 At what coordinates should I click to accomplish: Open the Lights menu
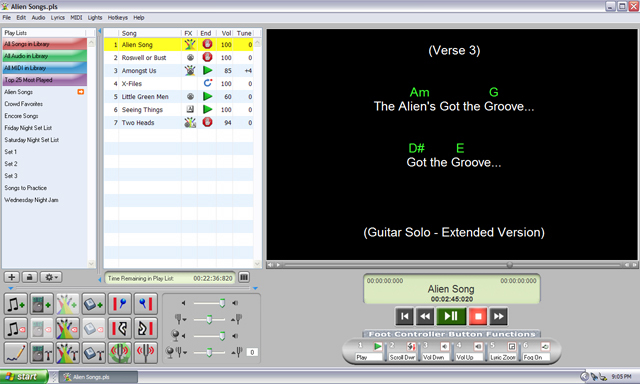point(95,18)
